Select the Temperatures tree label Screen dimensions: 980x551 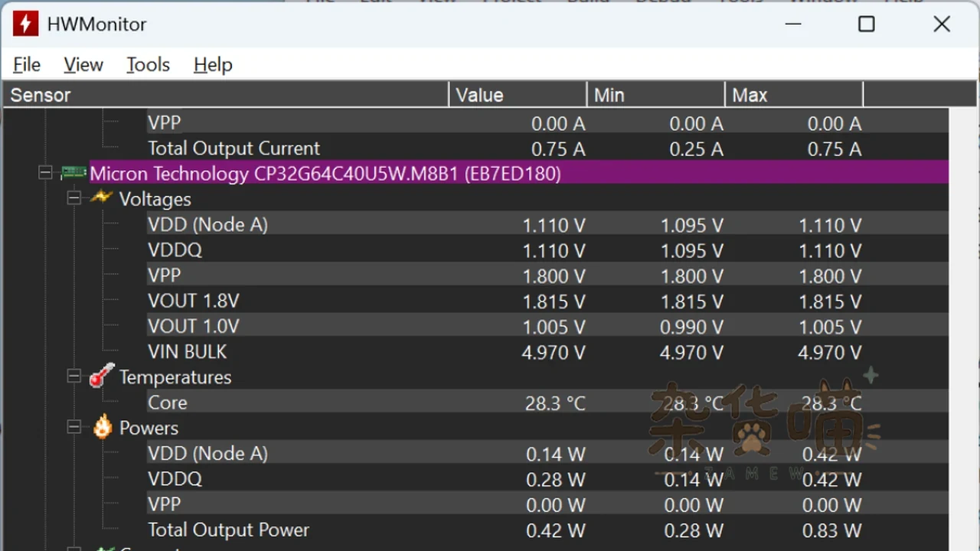tap(175, 377)
